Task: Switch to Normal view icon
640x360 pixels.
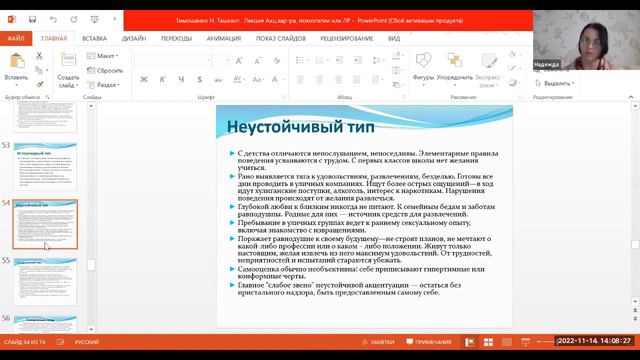Action: tap(470, 342)
